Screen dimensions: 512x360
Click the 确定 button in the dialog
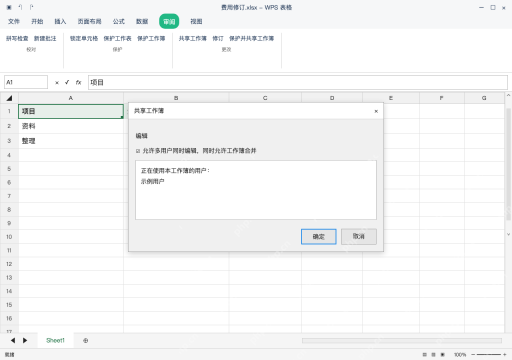(x=319, y=236)
